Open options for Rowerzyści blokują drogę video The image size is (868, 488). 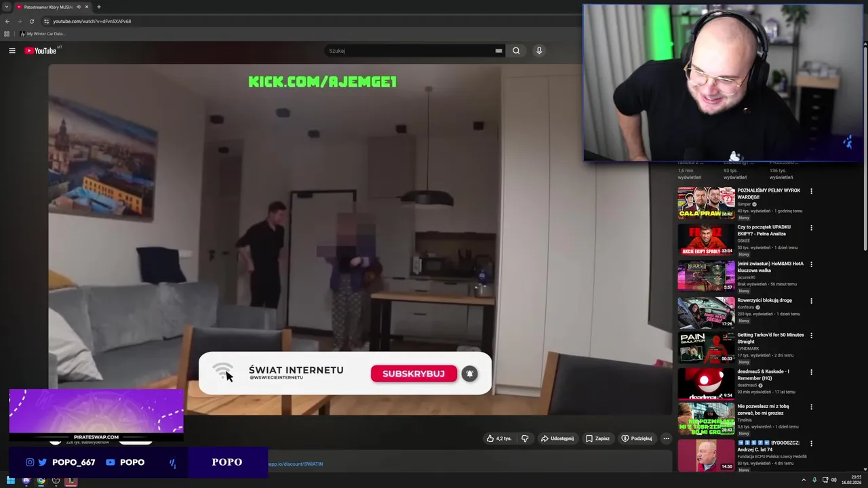(x=811, y=301)
